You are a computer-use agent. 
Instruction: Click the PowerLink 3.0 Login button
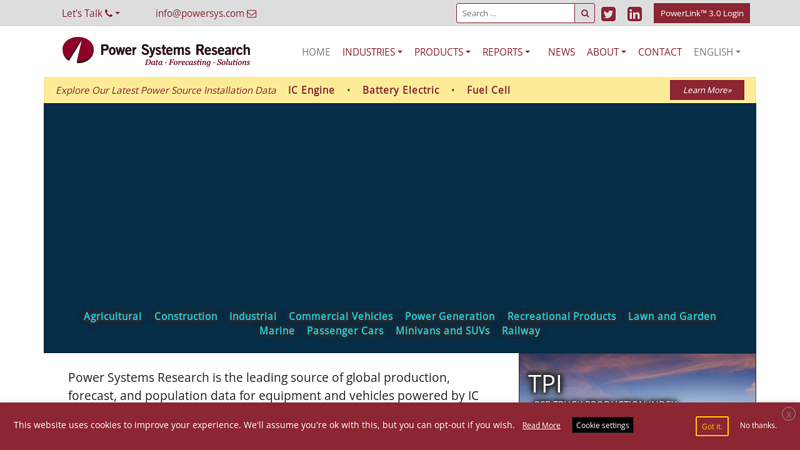point(702,13)
